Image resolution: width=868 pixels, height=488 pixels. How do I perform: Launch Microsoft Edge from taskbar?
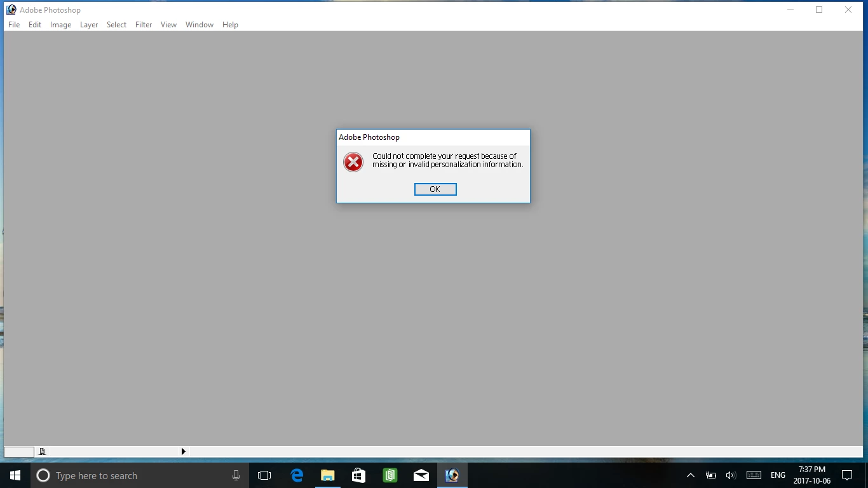(297, 475)
